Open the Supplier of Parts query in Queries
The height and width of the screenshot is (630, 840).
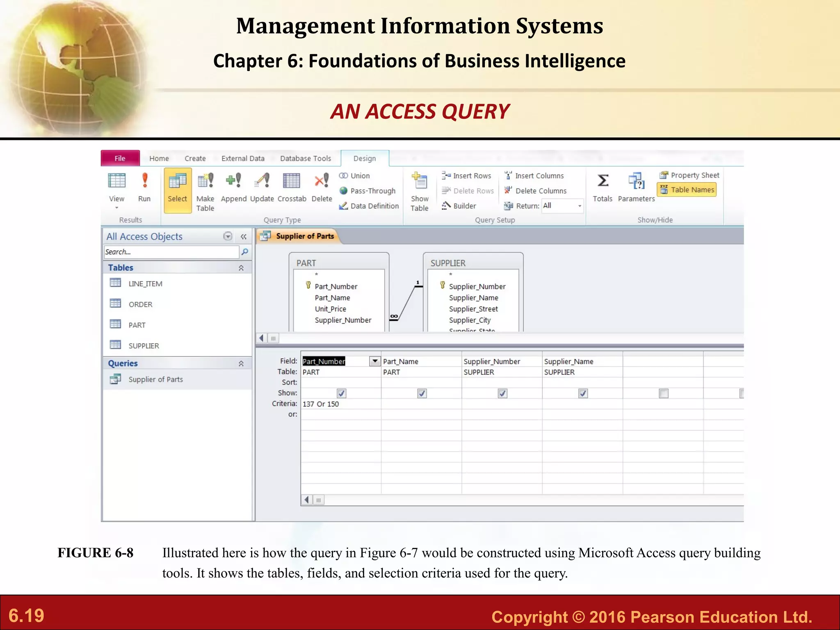(x=155, y=379)
